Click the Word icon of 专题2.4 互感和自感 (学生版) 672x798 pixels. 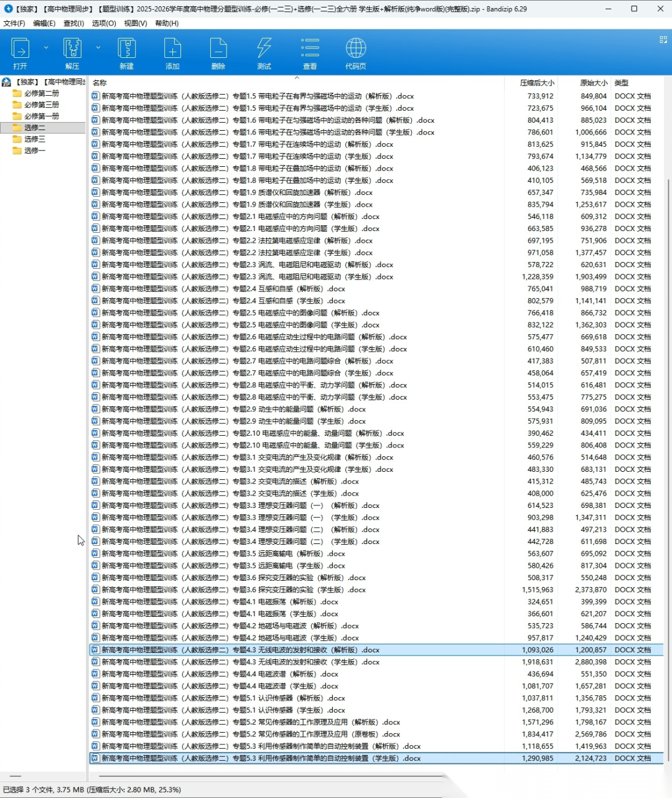click(x=95, y=301)
